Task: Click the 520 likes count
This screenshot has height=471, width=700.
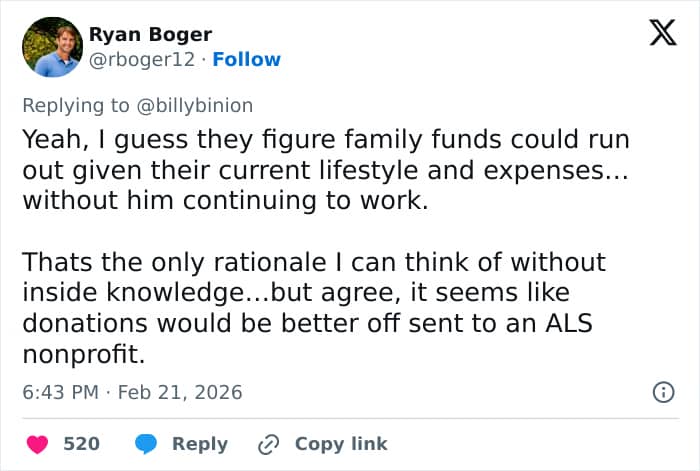Action: pos(81,443)
